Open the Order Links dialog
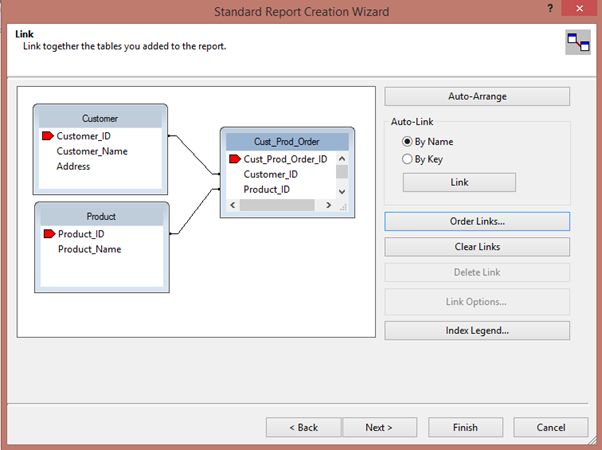The image size is (602, 450). coord(477,221)
